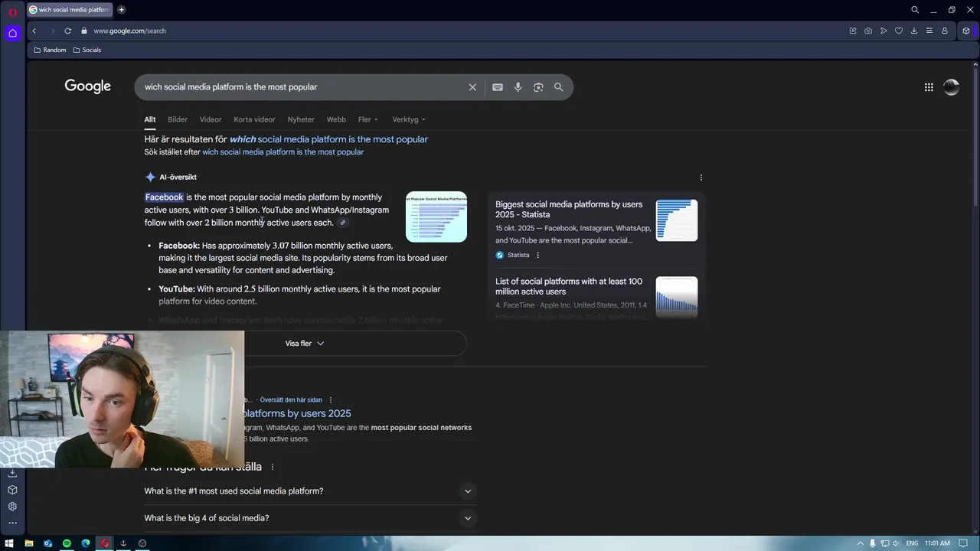Screen dimensions: 980x551
Task: Open Spotify from the taskbar
Action: [67, 543]
